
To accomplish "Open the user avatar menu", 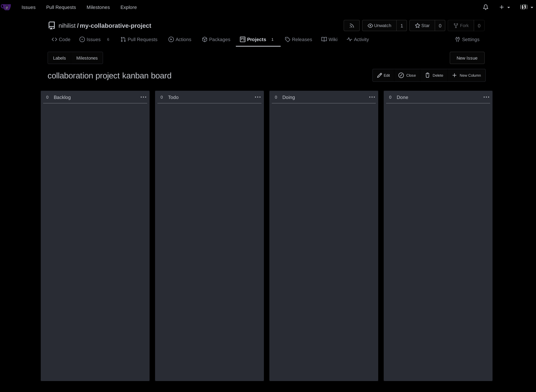I will pos(526,7).
